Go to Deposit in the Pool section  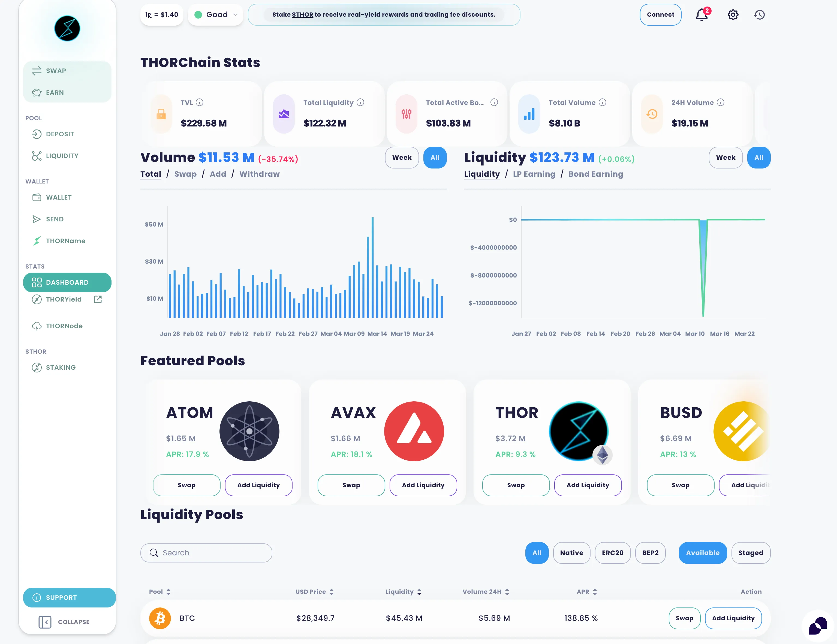67,134
